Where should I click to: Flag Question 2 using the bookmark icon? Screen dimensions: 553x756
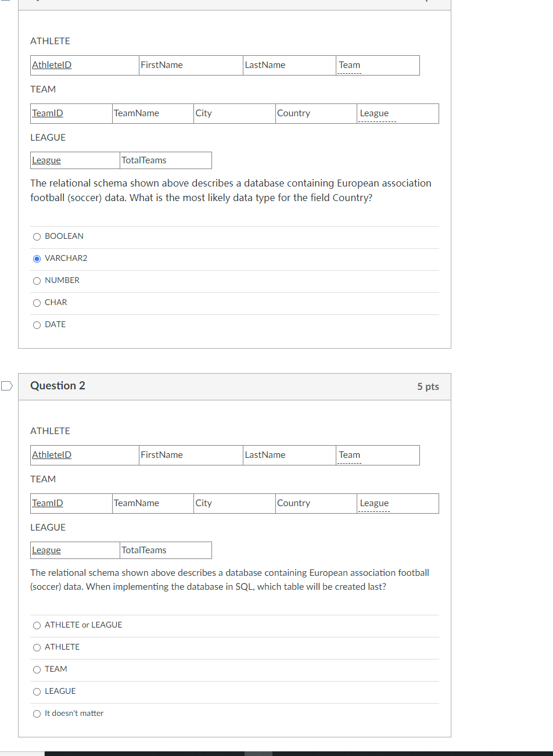[6, 386]
